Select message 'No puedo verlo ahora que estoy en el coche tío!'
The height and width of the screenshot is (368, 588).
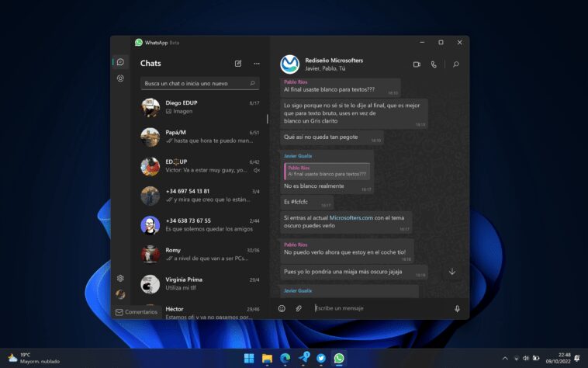pyautogui.click(x=347, y=250)
